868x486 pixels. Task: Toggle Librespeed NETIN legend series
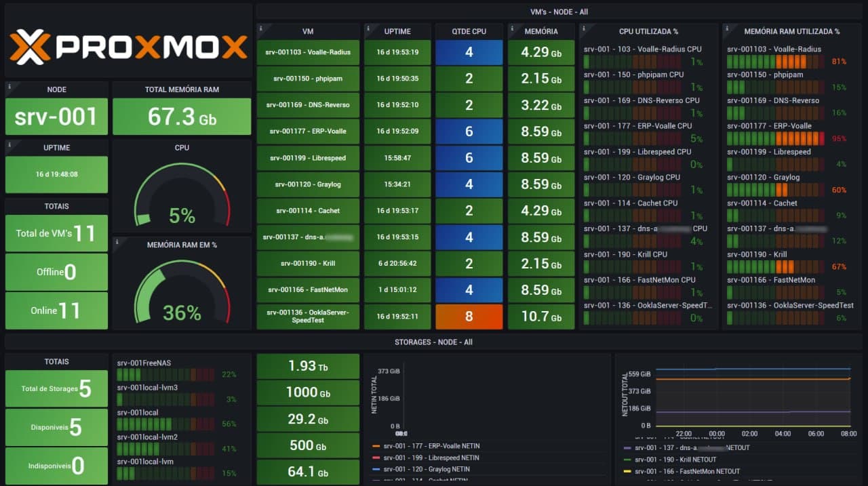431,458
